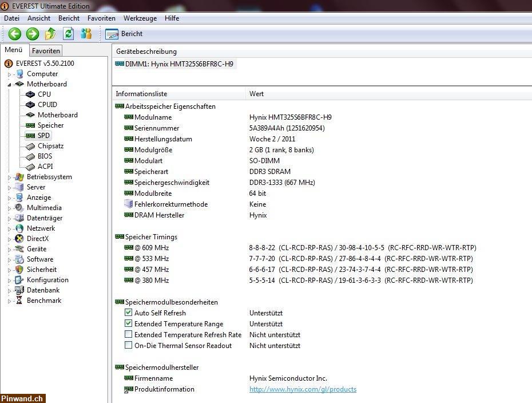This screenshot has height=403, width=532.
Task: Toggle Auto Self Refresh checkbox
Action: pos(129,313)
